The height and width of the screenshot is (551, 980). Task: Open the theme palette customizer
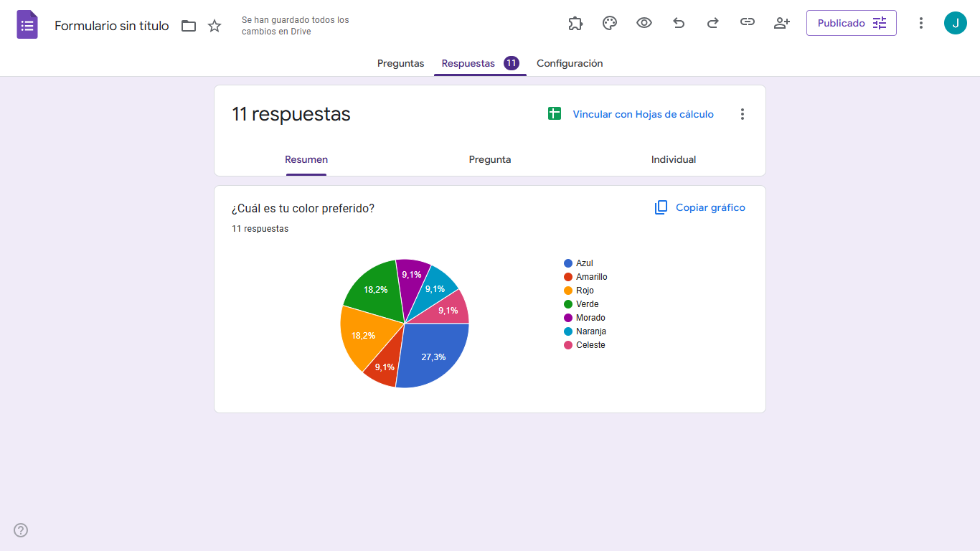(610, 23)
